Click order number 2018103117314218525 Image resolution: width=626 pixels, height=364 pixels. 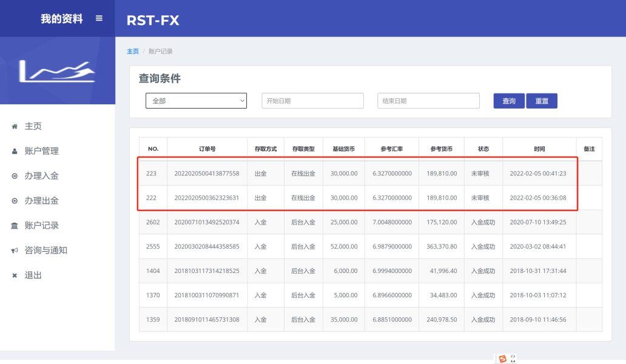207,271
